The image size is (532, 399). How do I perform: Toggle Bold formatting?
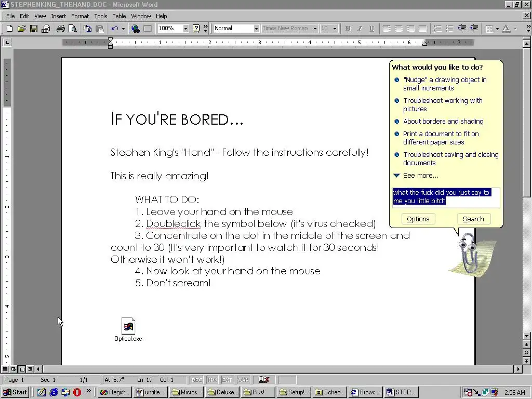coord(348,29)
